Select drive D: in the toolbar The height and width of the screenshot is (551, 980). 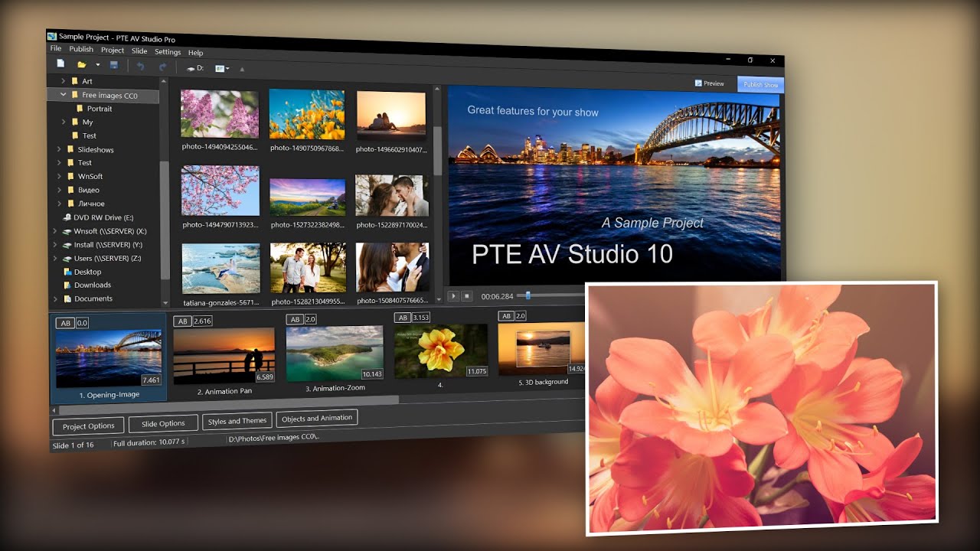[x=196, y=68]
